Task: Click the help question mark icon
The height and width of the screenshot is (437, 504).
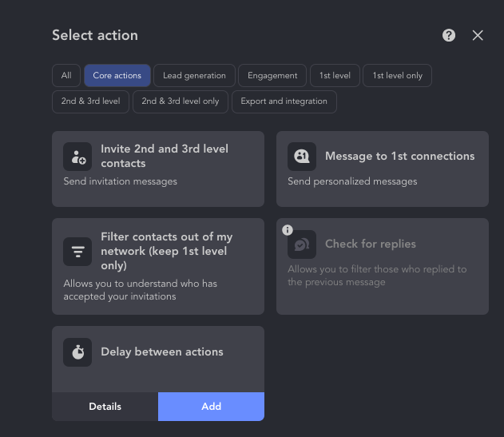Action: [449, 35]
